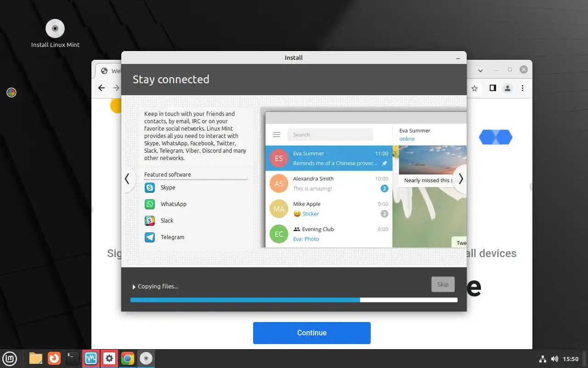The image size is (588, 368).
Task: Open the sound volume tray icon
Action: click(x=554, y=359)
